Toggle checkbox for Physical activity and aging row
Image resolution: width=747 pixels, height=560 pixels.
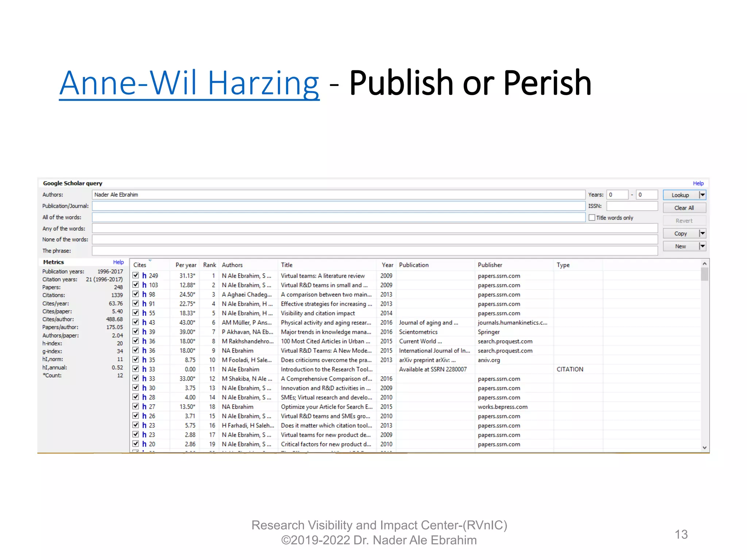(136, 322)
